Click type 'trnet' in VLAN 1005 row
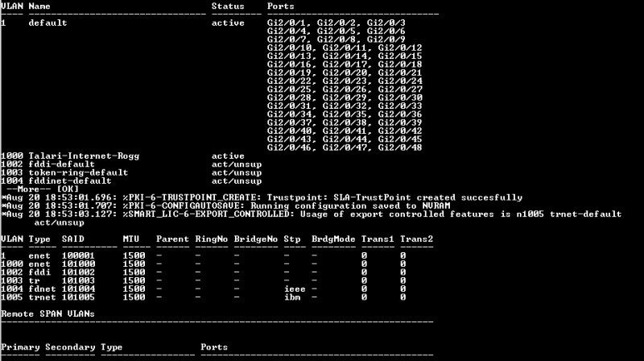The image size is (644, 361). (x=43, y=297)
